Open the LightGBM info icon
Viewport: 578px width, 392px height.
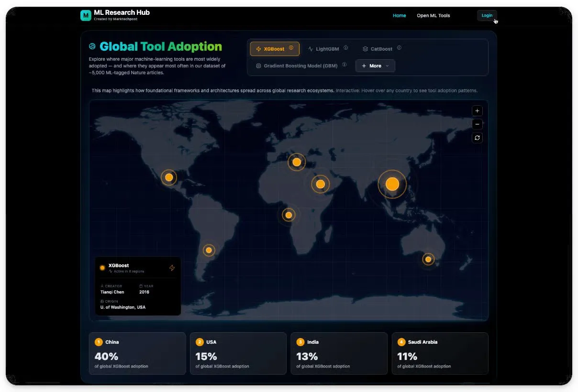pyautogui.click(x=346, y=48)
